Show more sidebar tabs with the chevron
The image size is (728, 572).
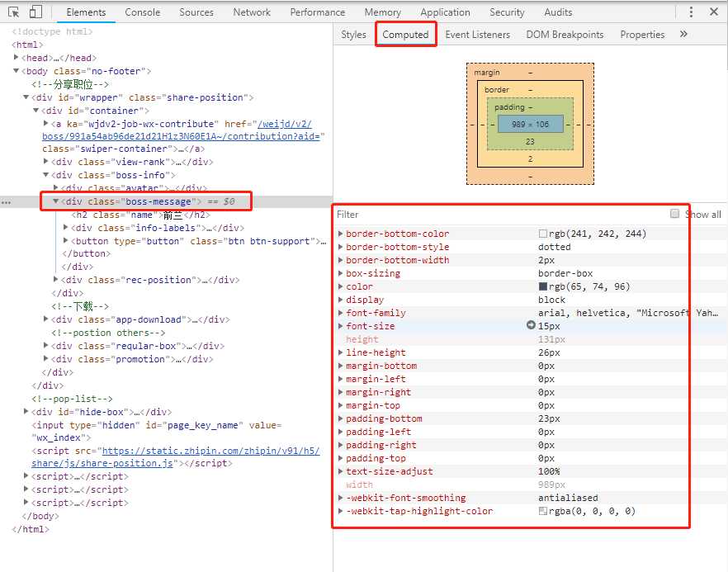click(x=683, y=35)
